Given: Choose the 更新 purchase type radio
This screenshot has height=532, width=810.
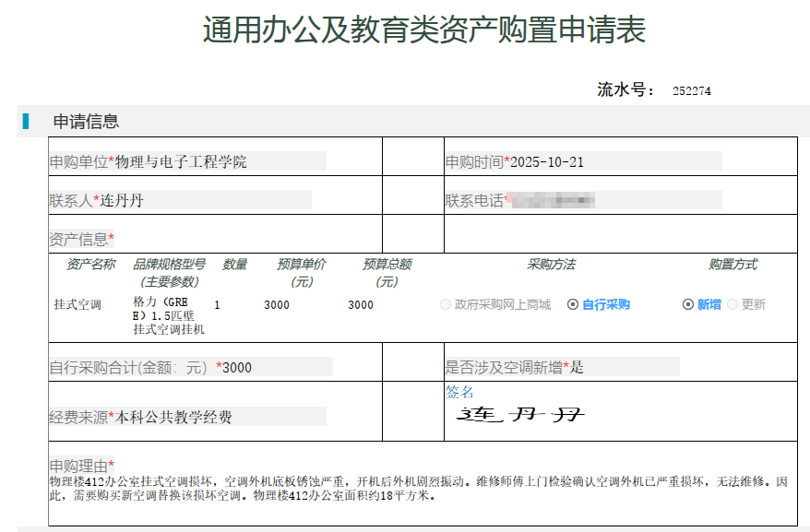Looking at the screenshot, I should click(733, 304).
